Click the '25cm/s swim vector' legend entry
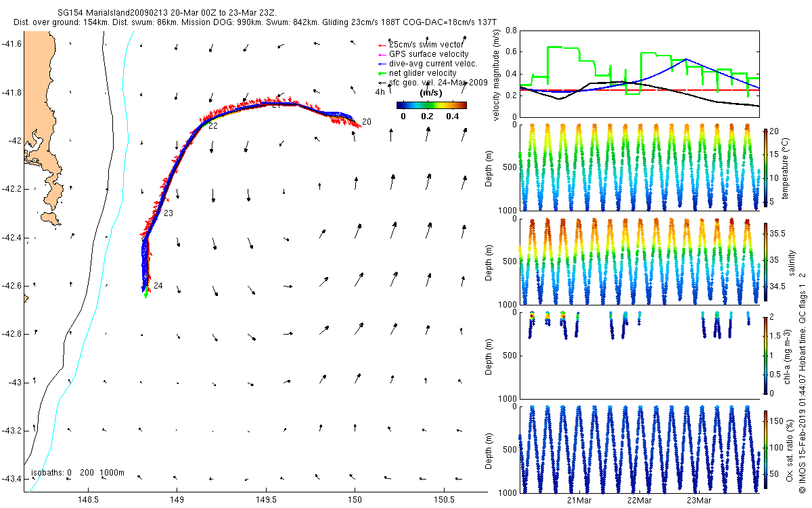The image size is (812, 508). [426, 45]
